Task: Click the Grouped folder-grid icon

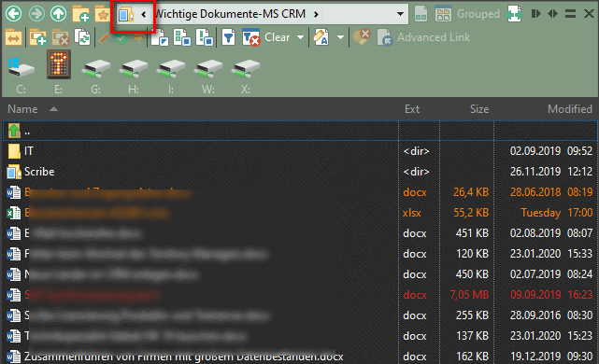Action: (x=443, y=14)
